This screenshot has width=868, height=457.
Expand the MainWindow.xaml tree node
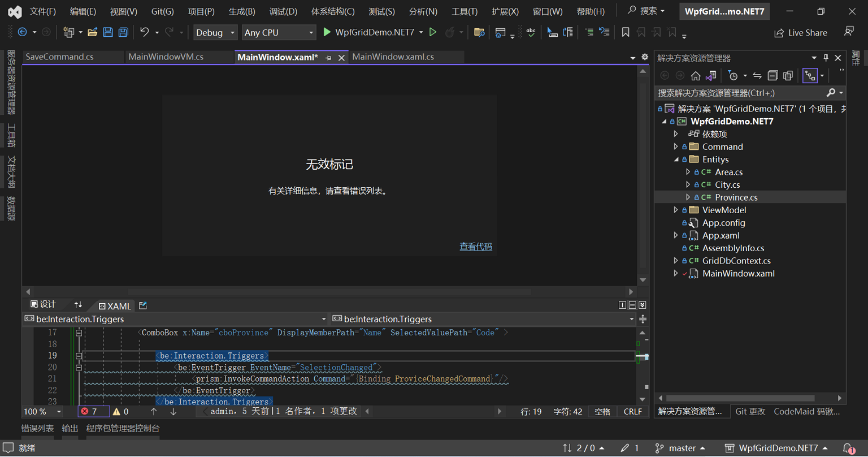pyautogui.click(x=676, y=273)
